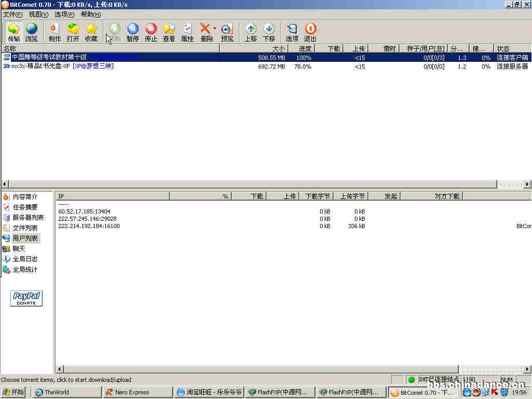
Task: Open the Windows 开始 Start button
Action: click(14, 392)
